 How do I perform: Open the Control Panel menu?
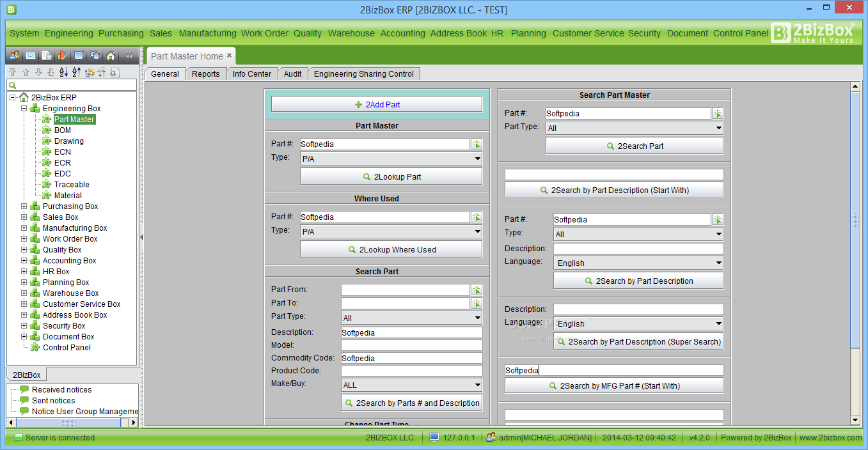point(741,33)
